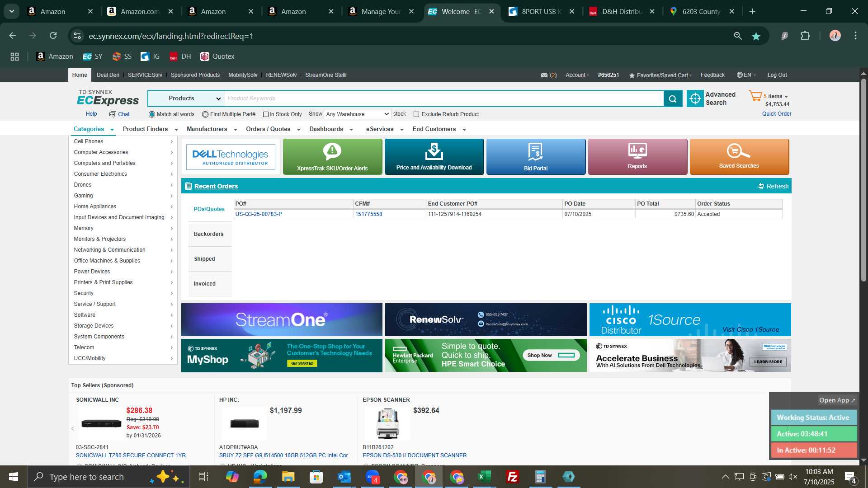
Task: Open the Any Warehouse dropdown
Action: coord(357,114)
